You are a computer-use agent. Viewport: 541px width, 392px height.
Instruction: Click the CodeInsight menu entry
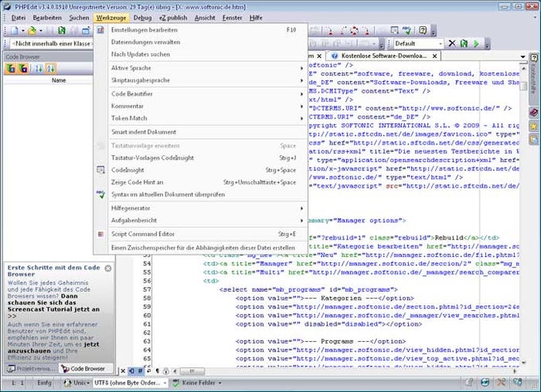click(200, 170)
